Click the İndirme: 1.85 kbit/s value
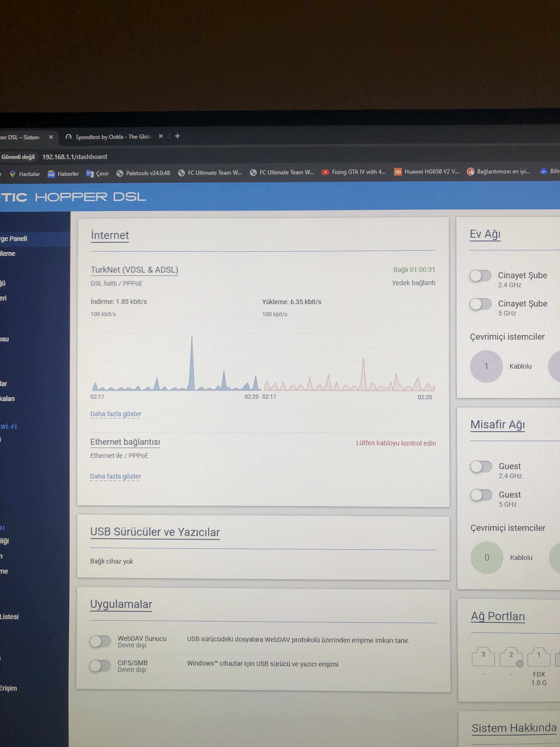Viewport: 560px width, 747px height. (x=119, y=302)
